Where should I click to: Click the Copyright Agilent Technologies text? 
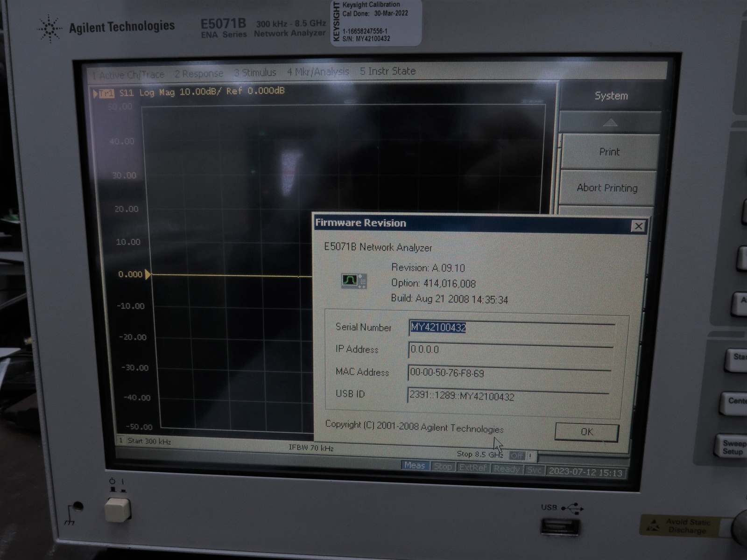(415, 427)
